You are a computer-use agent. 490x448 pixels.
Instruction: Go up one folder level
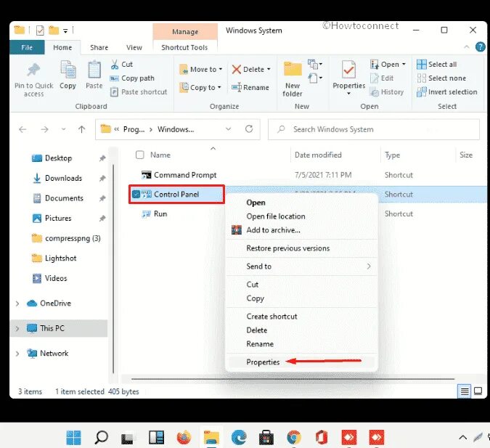(81, 129)
